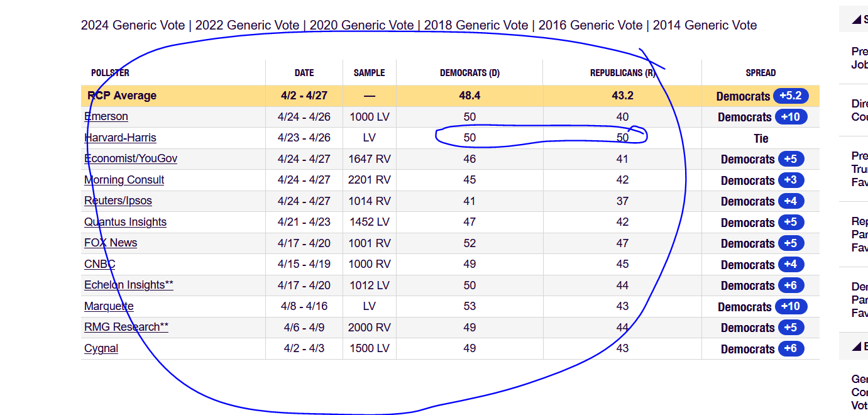Image resolution: width=868 pixels, height=415 pixels.
Task: Open the Cygnal poll link
Action: (101, 348)
